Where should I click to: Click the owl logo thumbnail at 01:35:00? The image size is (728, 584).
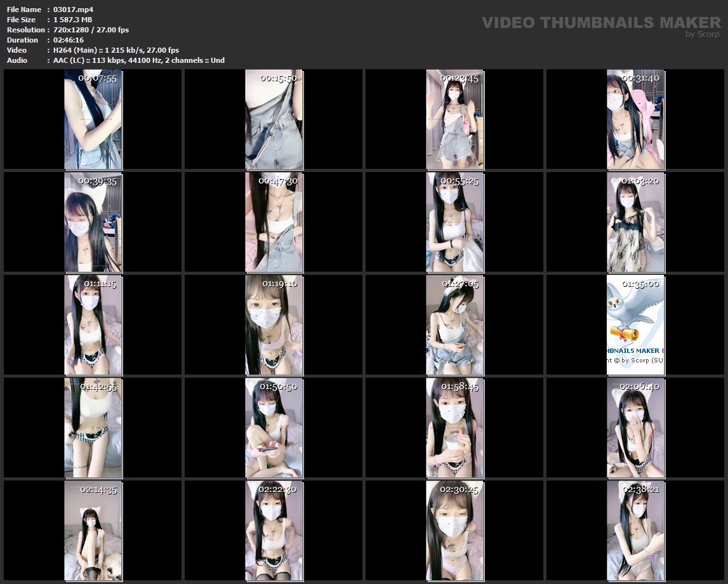[635, 325]
